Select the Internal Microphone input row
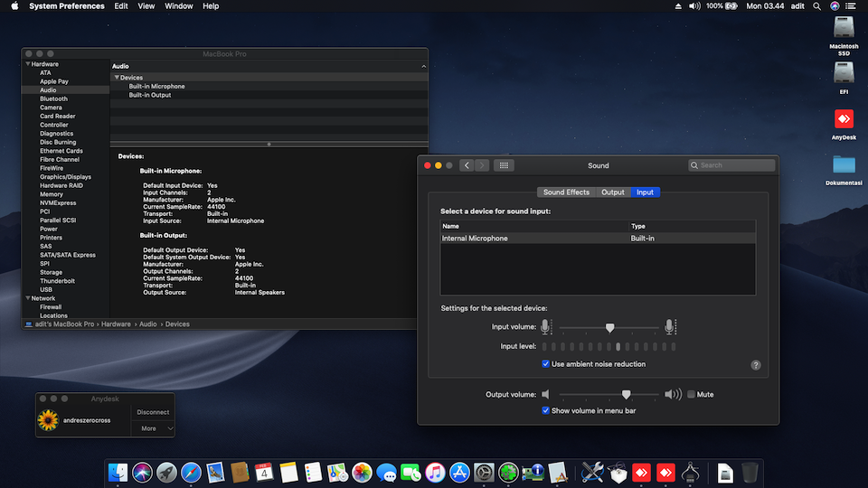868x488 pixels. point(598,239)
